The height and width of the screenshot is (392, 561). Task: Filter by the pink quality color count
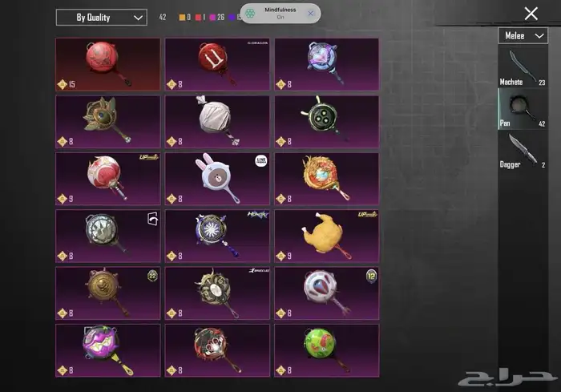[x=217, y=17]
